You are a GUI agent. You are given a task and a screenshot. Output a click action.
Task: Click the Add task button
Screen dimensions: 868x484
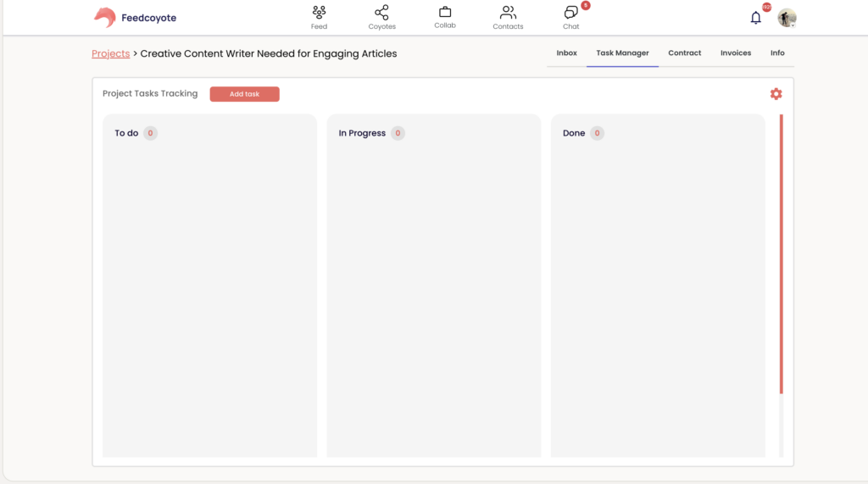(244, 94)
